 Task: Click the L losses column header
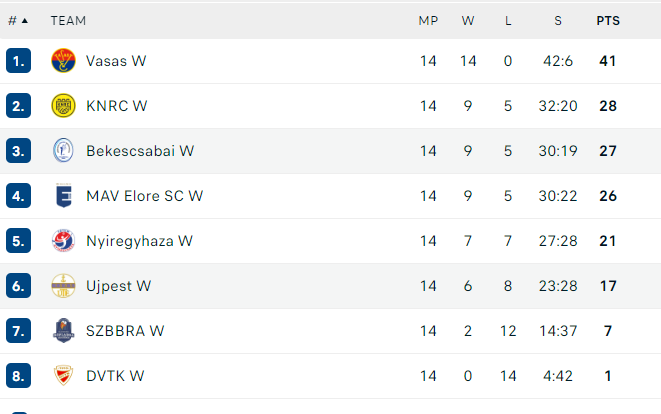pyautogui.click(x=508, y=20)
